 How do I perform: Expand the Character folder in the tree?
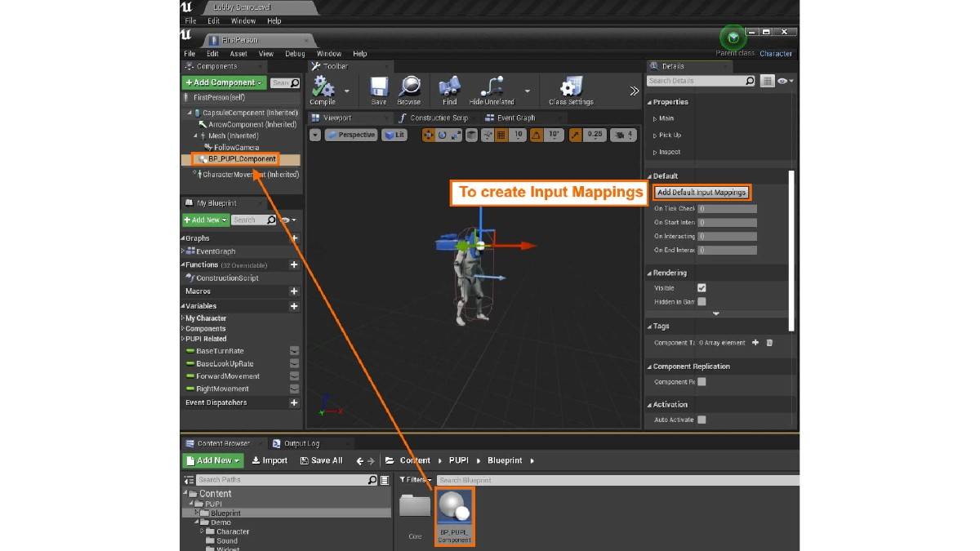(x=203, y=531)
